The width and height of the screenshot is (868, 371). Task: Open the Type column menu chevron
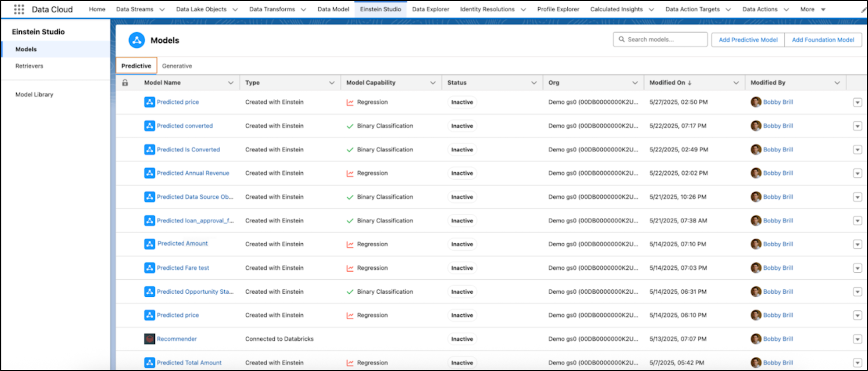click(332, 83)
